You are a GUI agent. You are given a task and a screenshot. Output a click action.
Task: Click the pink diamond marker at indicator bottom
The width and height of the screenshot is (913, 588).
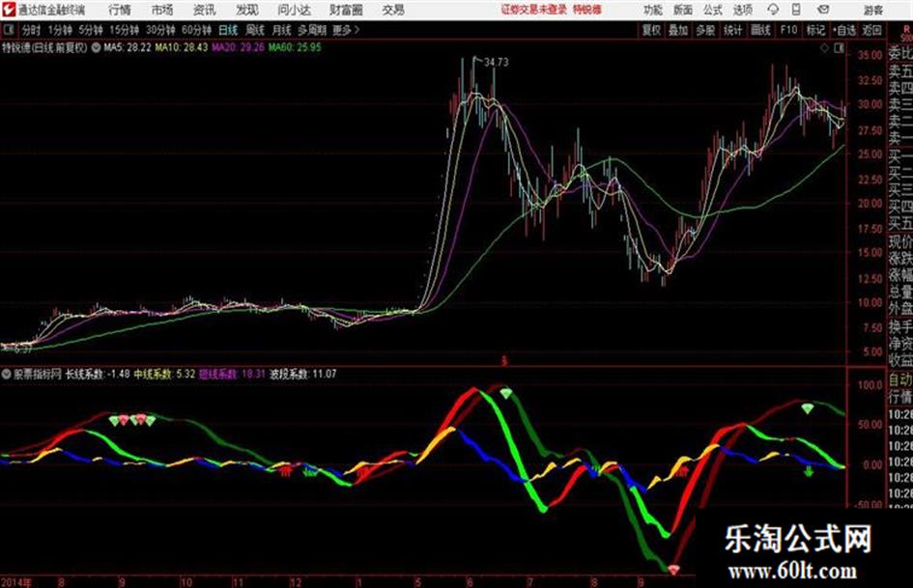pos(673,570)
